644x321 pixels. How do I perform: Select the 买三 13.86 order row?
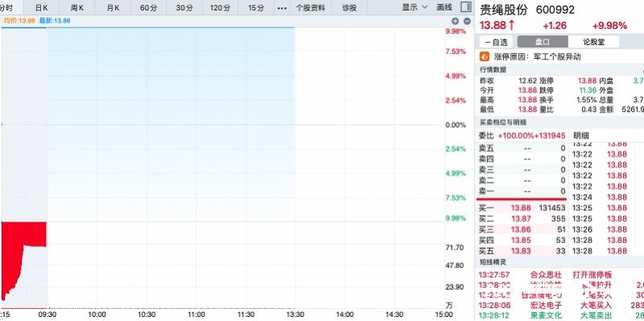522,229
